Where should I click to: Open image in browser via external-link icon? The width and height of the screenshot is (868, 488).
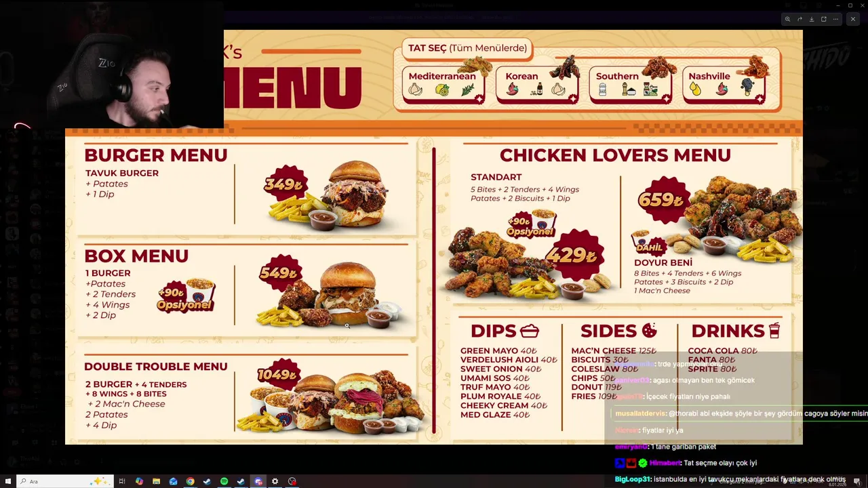click(824, 19)
